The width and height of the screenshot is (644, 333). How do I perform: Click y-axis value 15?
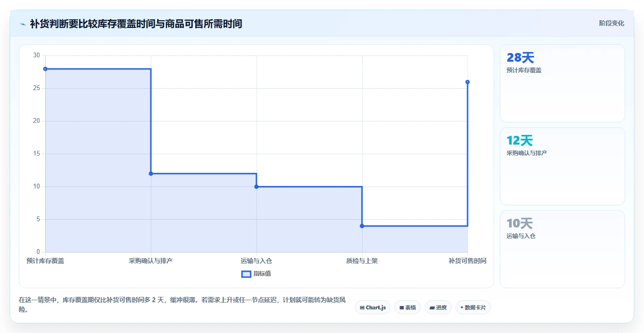point(37,154)
